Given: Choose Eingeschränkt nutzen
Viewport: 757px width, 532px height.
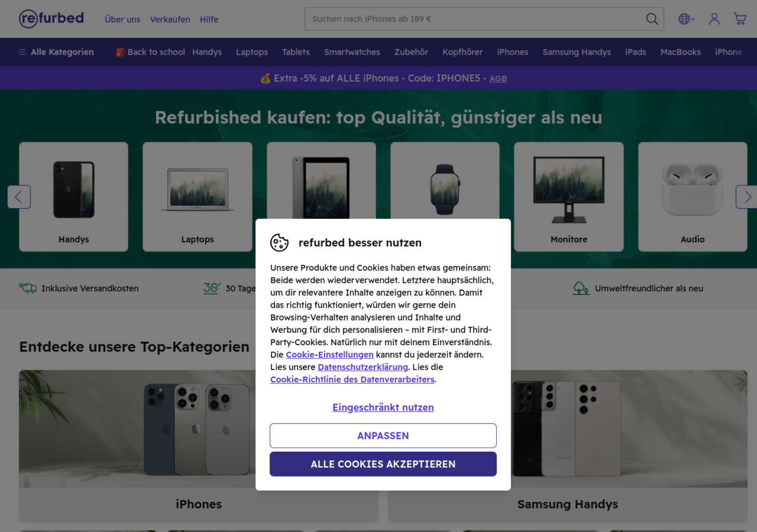Looking at the screenshot, I should (x=383, y=407).
